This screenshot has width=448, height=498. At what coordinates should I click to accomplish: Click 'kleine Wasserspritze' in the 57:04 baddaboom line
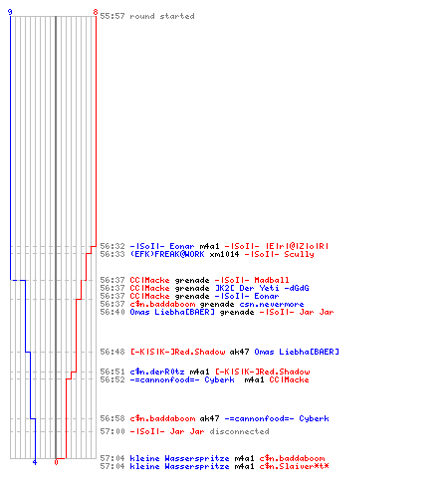(x=179, y=458)
